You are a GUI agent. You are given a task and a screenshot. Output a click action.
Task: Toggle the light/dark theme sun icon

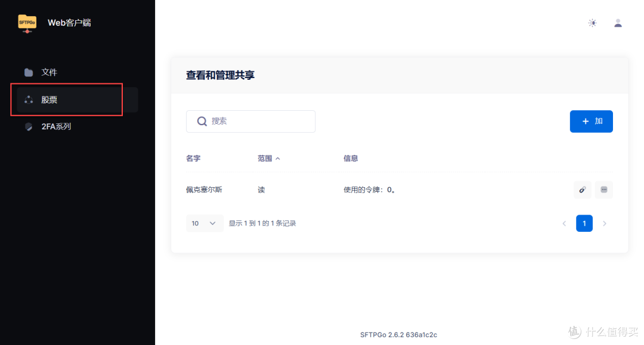(x=592, y=23)
